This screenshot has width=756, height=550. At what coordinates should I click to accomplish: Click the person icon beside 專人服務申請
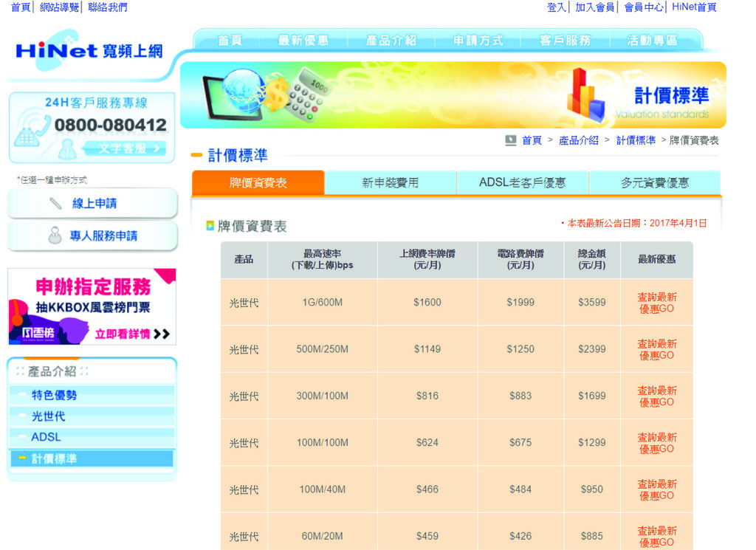point(55,236)
